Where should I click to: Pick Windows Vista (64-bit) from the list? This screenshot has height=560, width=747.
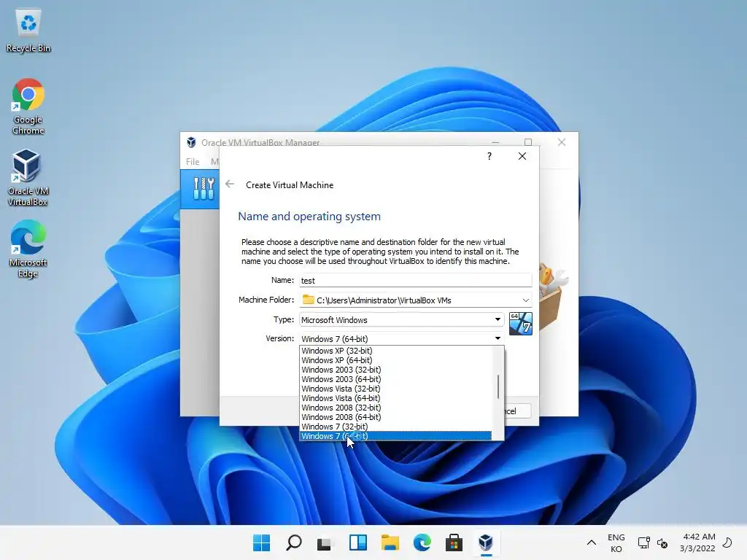tap(395, 398)
